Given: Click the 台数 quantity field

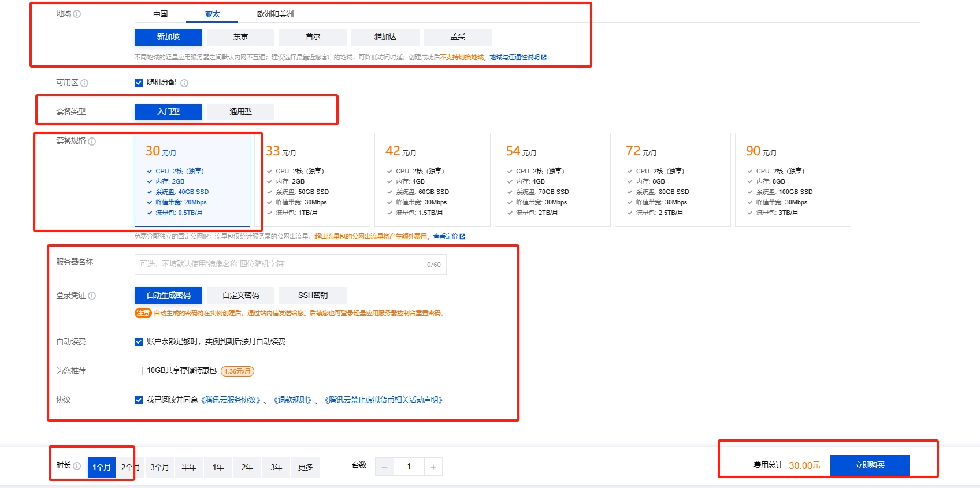Looking at the screenshot, I should (409, 467).
